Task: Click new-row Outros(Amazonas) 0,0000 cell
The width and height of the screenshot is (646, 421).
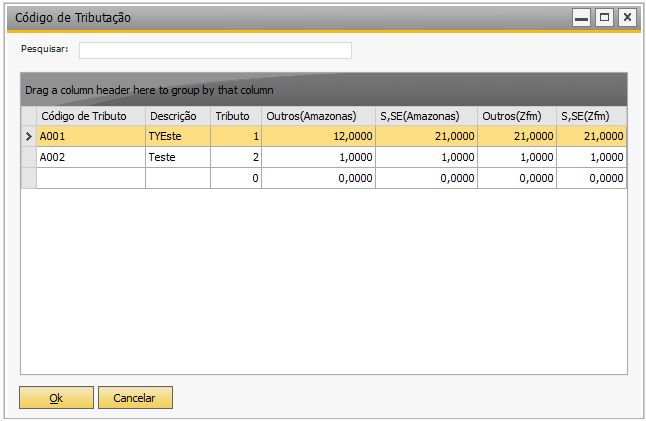Action: 318,178
